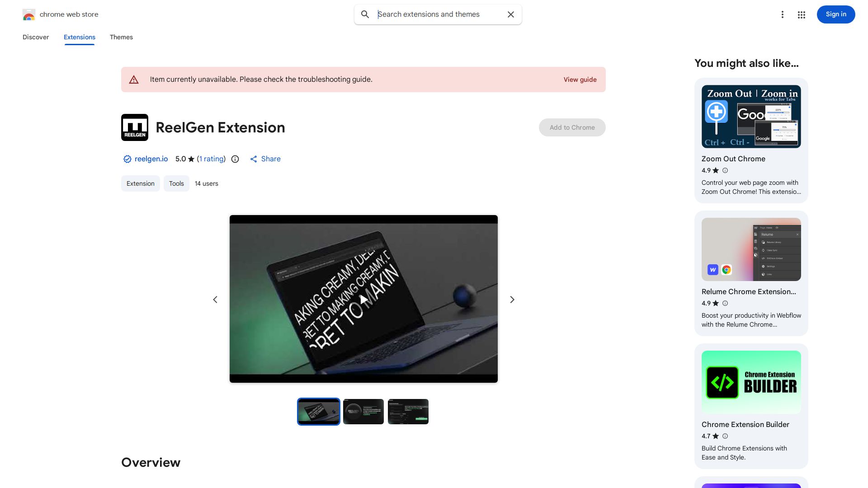Go to previous screenshot with left chevron
868x488 pixels.
(215, 300)
